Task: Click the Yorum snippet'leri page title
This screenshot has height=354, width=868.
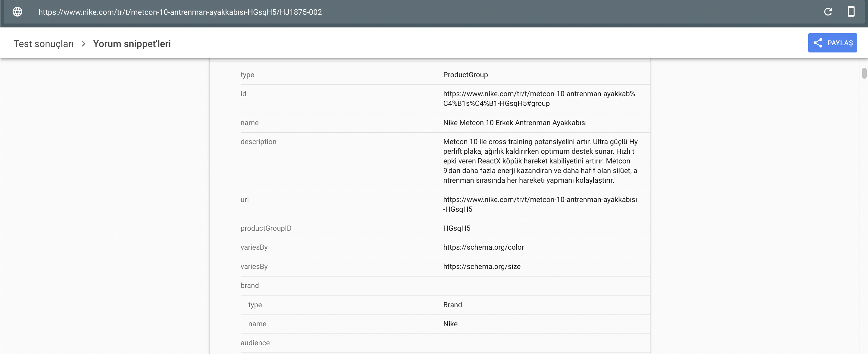Action: coord(132,44)
